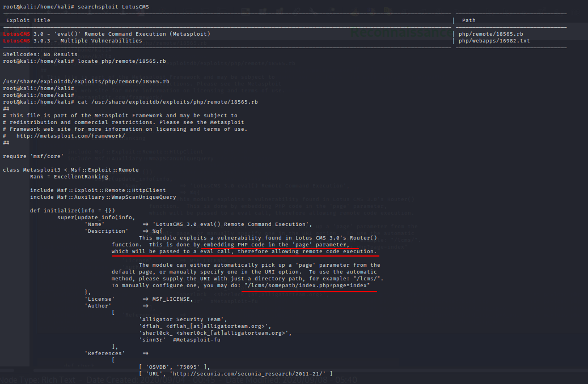
Task: Click the underlined 'embedding PHP code in the 'page' parameter' text
Action: pos(276,245)
